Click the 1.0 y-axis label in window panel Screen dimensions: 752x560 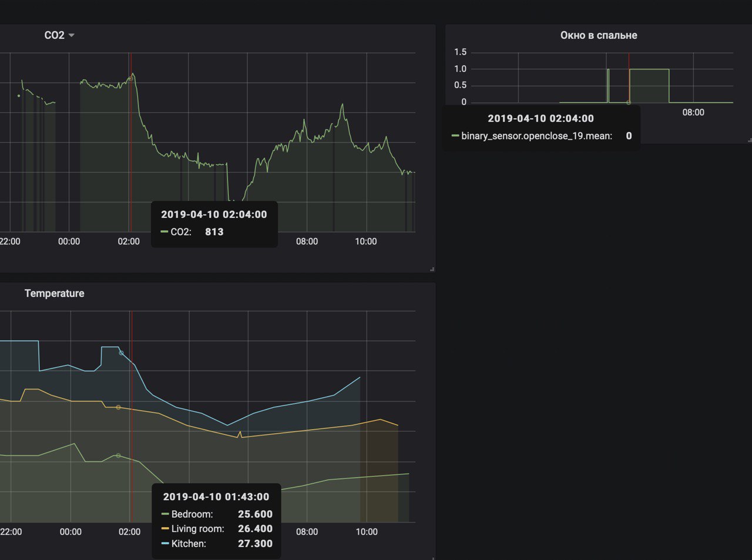point(461,69)
